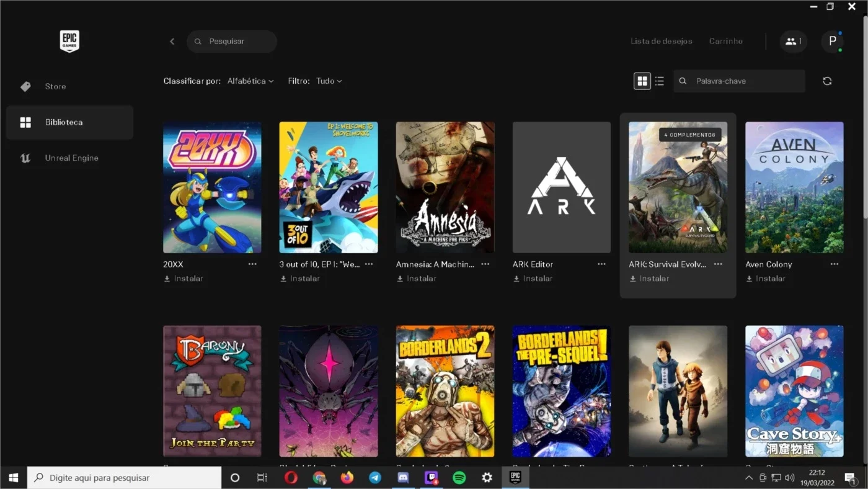The height and width of the screenshot is (489, 868).
Task: Open the three-dot menu for ARK: Survival Evolved
Action: coord(718,264)
